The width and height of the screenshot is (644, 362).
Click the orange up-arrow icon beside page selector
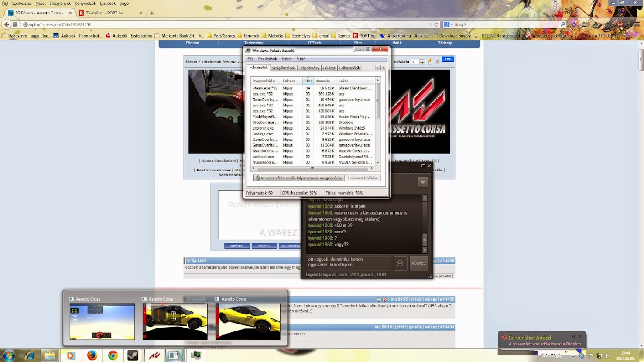pos(430,61)
